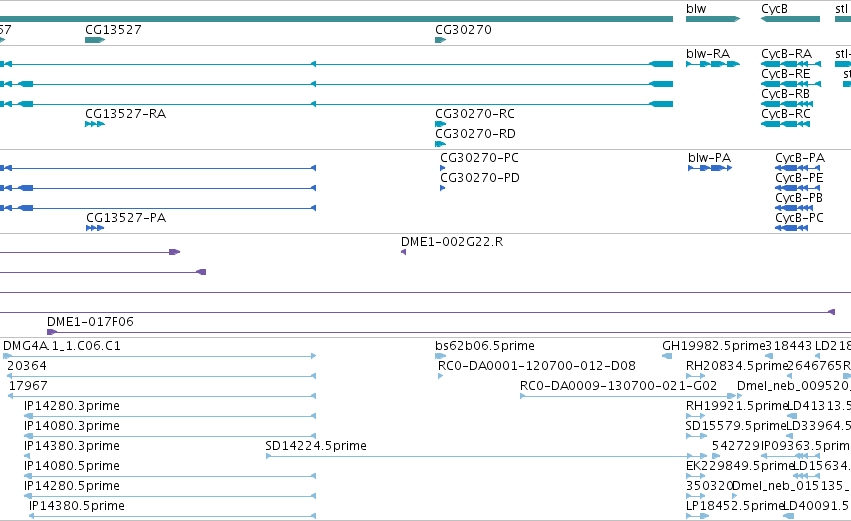Select the alignment labeled 350320
The height and width of the screenshot is (521, 851).
pyautogui.click(x=709, y=486)
